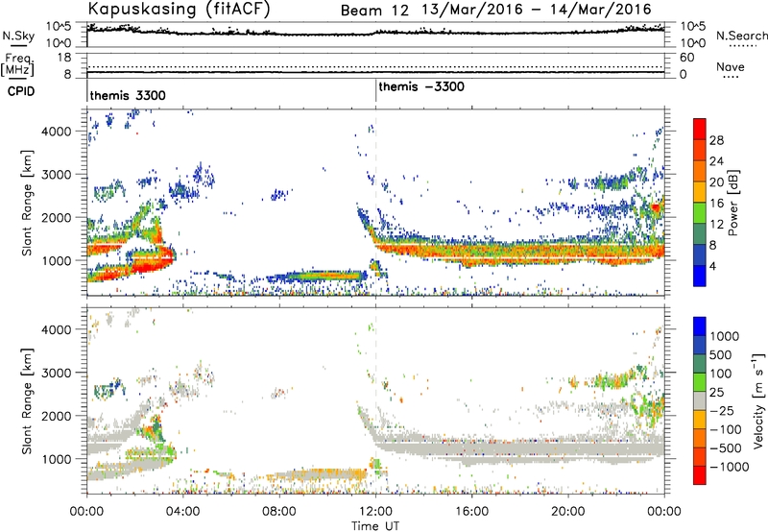
Task: Click the "25" velocity colorbar label
Action: click(716, 392)
